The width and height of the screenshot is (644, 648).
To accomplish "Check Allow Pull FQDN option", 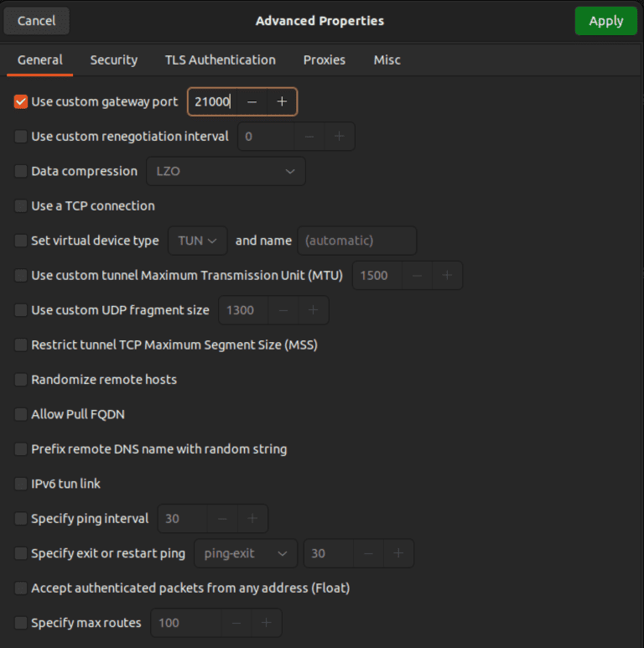I will pos(21,414).
